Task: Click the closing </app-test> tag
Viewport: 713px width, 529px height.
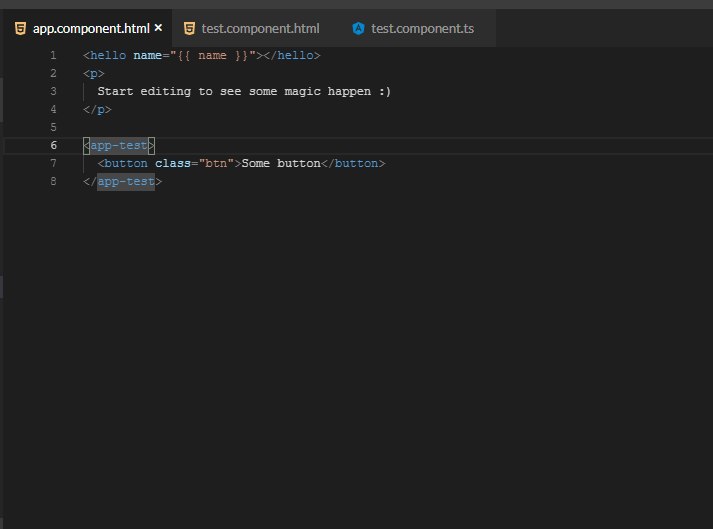Action: [122, 181]
